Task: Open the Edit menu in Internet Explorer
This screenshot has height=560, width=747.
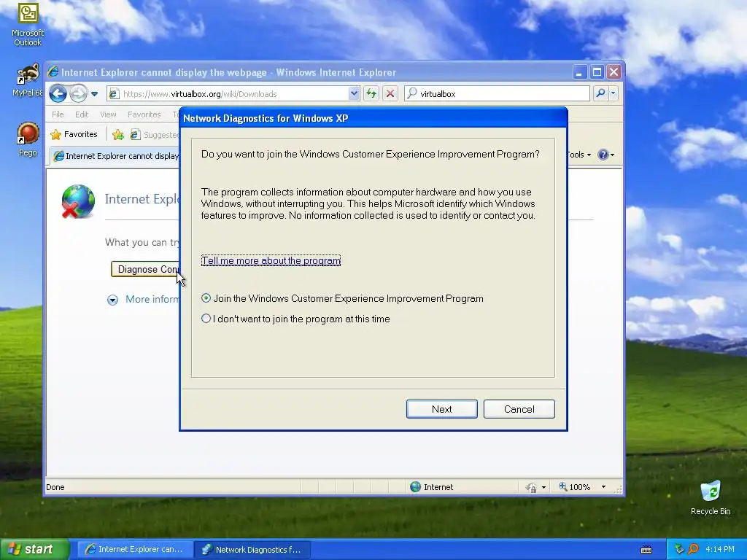Action: 82,114
